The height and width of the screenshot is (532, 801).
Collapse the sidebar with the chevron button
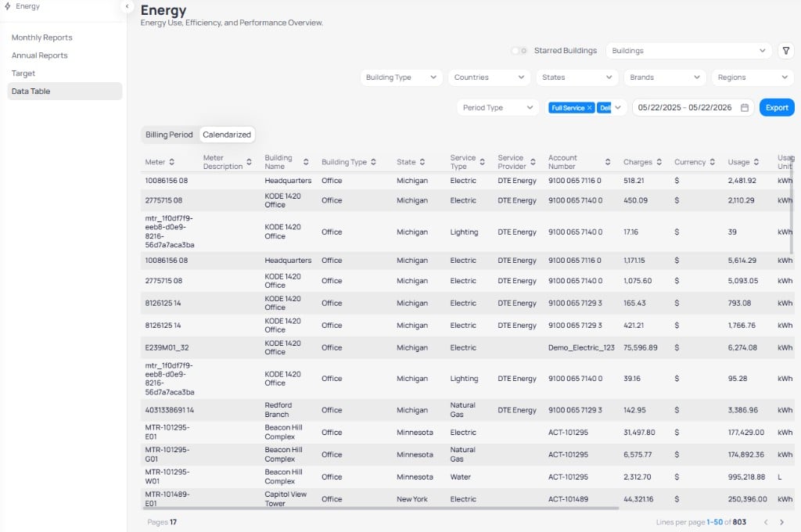click(x=127, y=6)
